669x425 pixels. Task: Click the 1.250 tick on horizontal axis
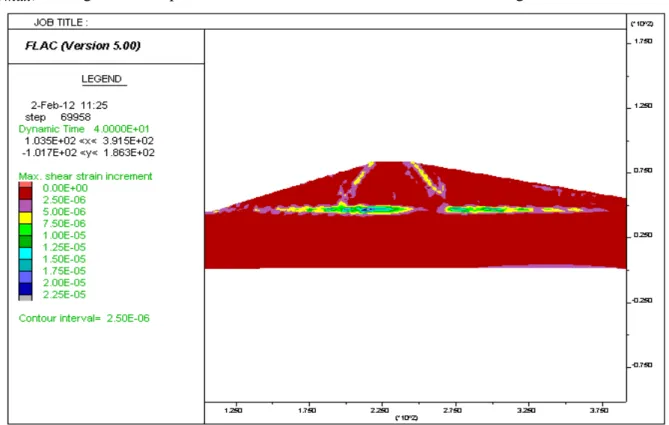coord(233,410)
